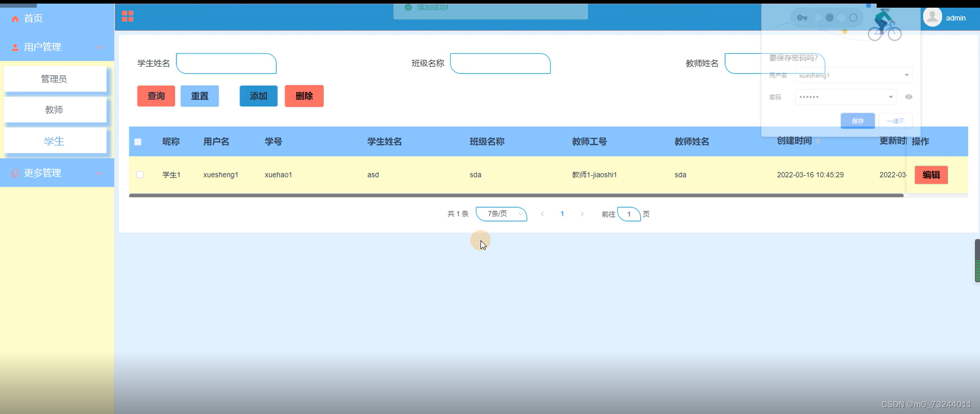980x414 pixels.
Task: Click the admin username label
Action: (x=955, y=18)
